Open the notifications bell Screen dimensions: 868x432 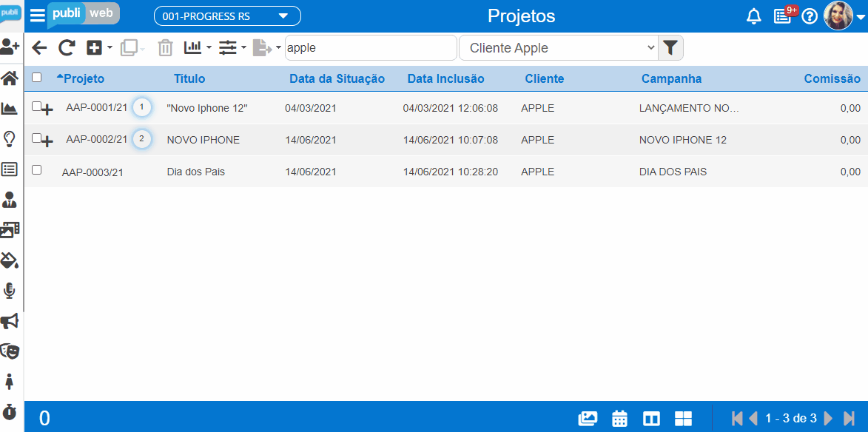coord(753,16)
